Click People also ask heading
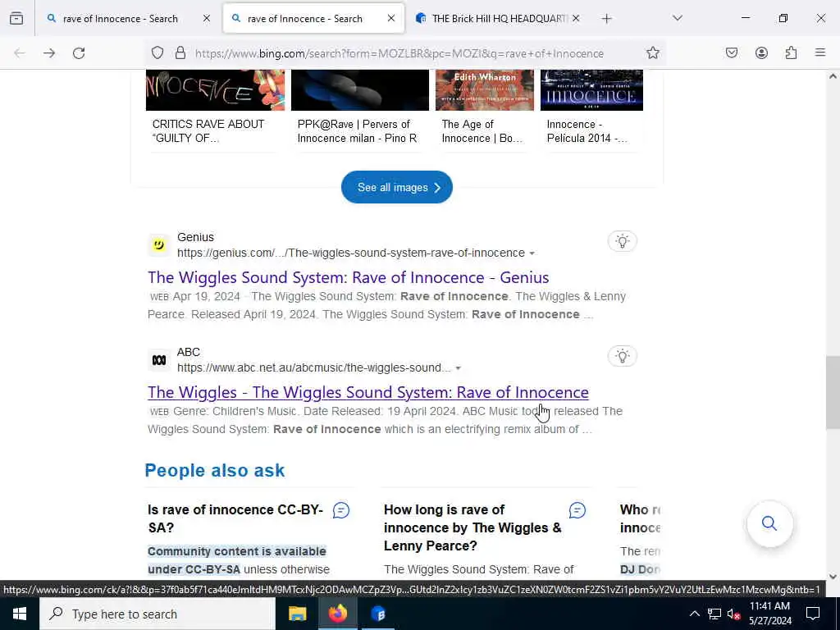Image resolution: width=840 pixels, height=630 pixels. pos(215,470)
